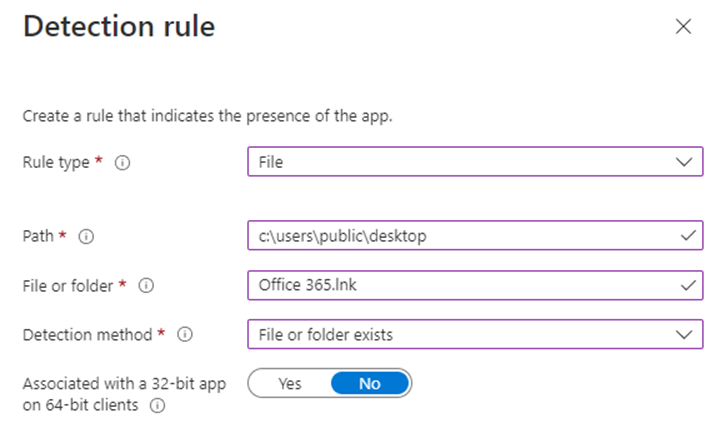Click the chevron arrow in Rule type box
Screen dimensions: 721x438
pos(684,162)
